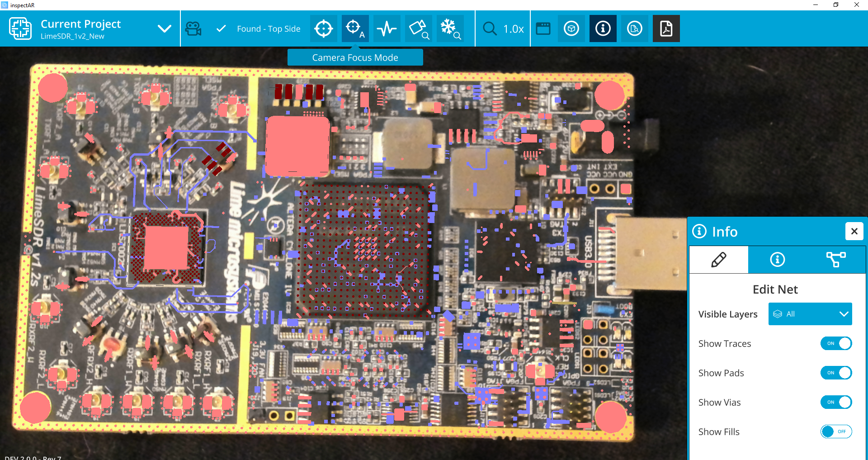
Task: Click the 'Found - Top Side' status text
Action: [269, 28]
